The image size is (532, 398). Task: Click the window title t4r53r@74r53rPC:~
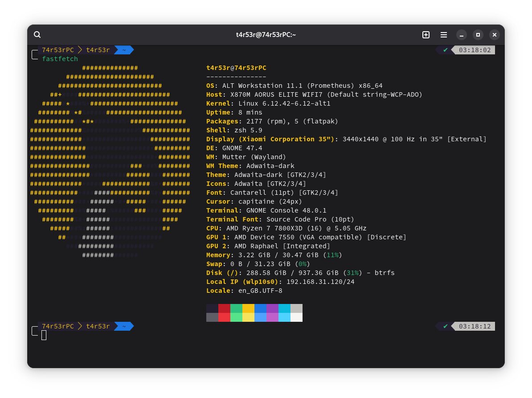pyautogui.click(x=266, y=35)
